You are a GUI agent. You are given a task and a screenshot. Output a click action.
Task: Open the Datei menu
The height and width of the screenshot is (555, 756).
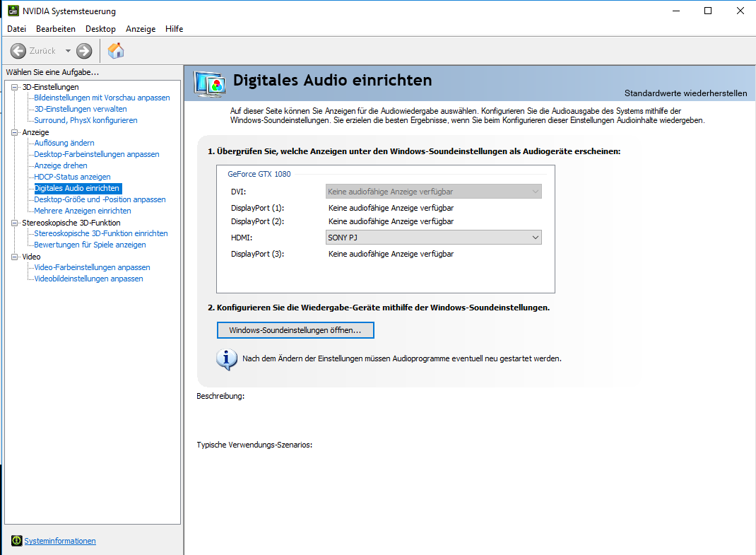tap(16, 29)
